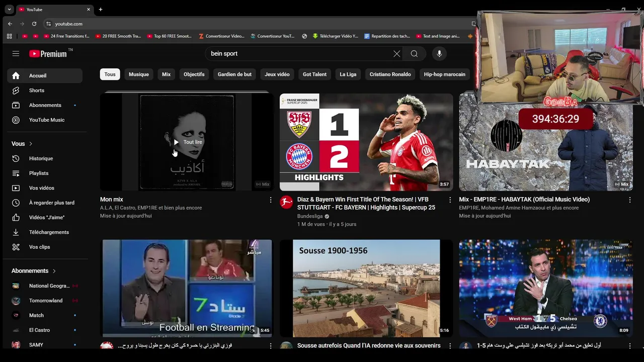644x362 pixels.
Task: Select the Cristiano Ronaldo filter chip
Action: pos(390,74)
